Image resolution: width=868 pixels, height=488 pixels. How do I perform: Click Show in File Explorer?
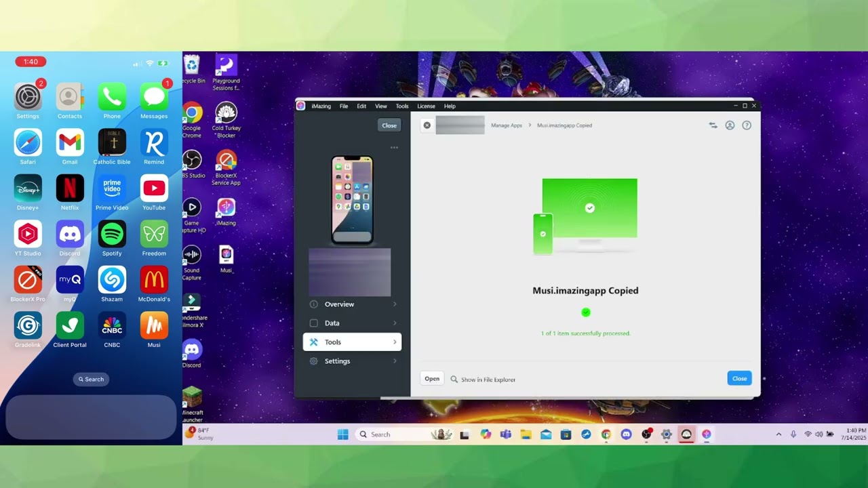pos(483,380)
